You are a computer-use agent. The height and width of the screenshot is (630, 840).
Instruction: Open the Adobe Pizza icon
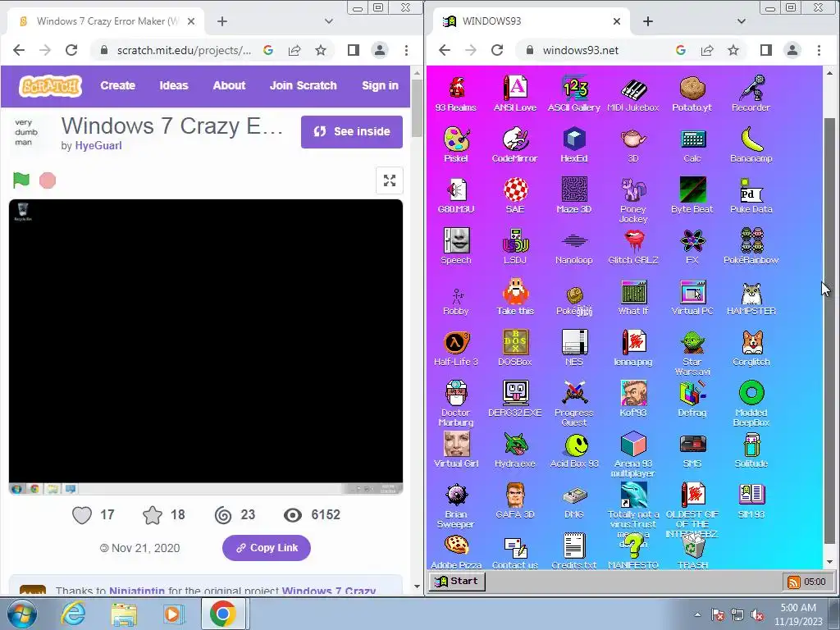point(456,550)
